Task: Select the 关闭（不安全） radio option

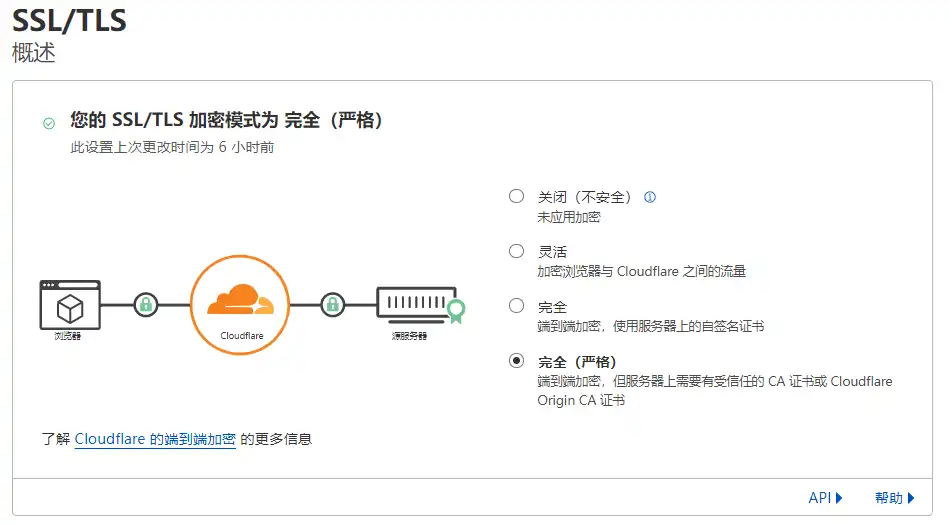Action: pyautogui.click(x=516, y=196)
